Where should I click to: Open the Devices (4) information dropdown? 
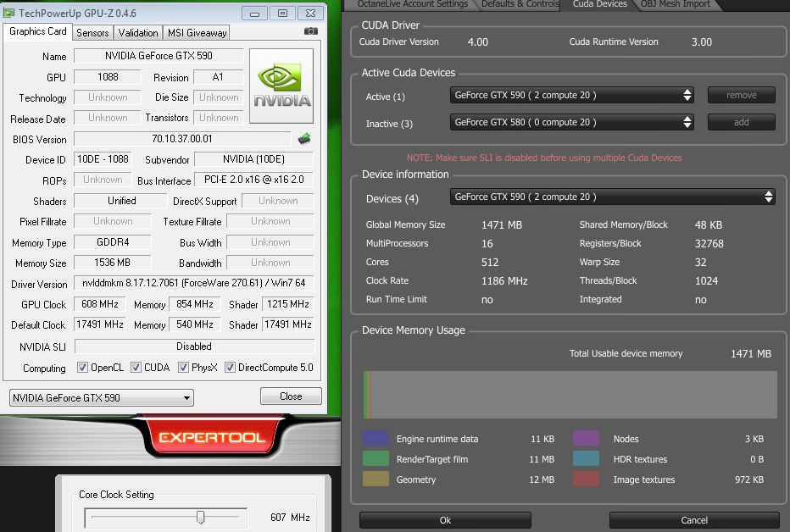pos(612,197)
